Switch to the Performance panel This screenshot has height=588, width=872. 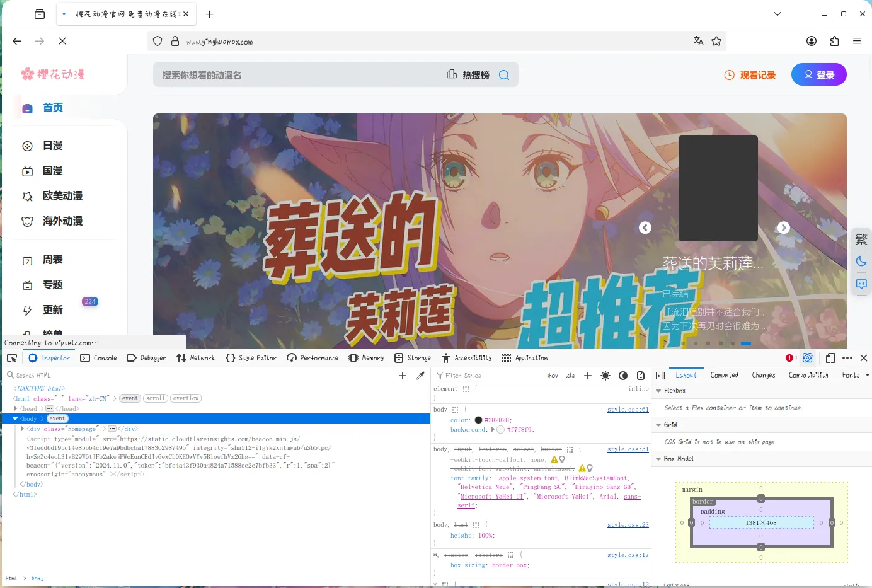313,358
